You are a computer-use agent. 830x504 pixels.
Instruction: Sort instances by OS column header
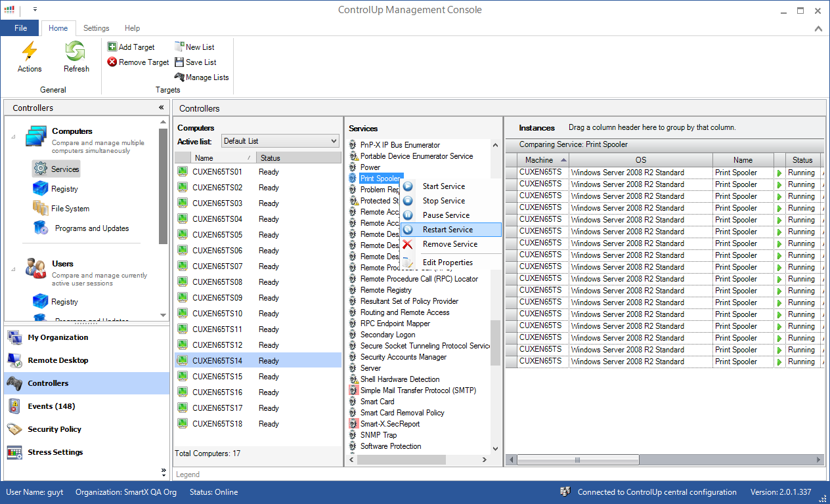[x=641, y=160]
